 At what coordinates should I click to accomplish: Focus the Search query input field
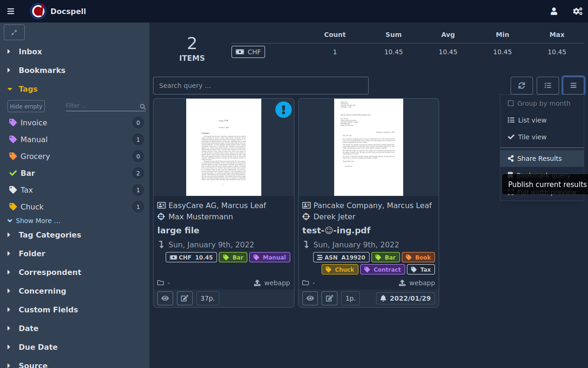coord(260,85)
